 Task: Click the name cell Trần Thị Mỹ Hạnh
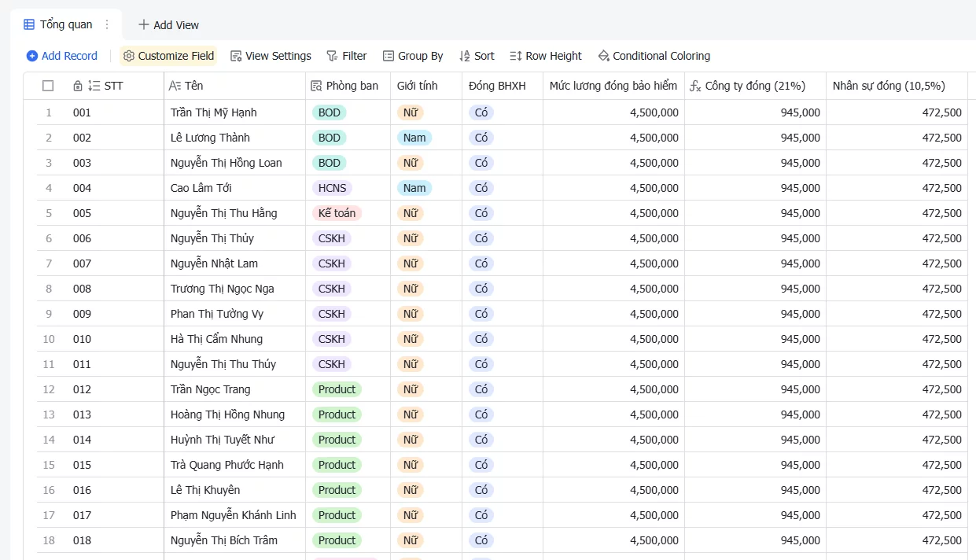[234, 112]
